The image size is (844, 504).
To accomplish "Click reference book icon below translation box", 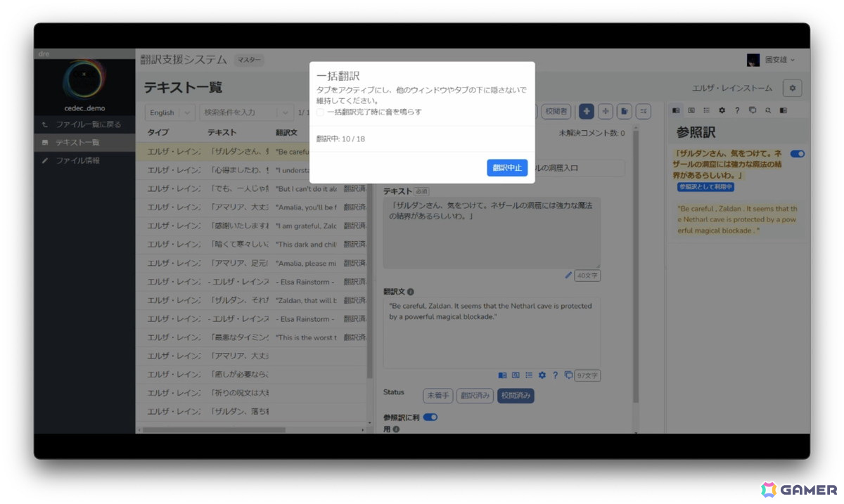I will 502,375.
